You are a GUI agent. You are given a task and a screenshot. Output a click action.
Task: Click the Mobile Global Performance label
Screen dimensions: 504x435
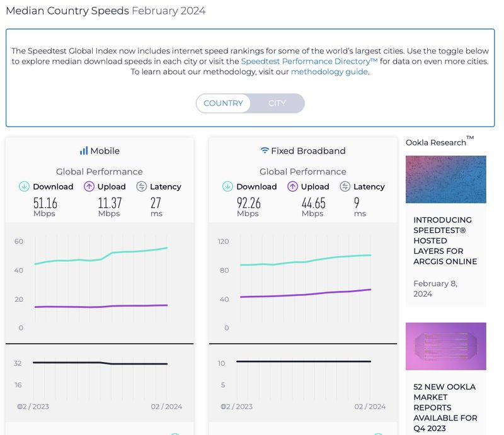point(100,172)
